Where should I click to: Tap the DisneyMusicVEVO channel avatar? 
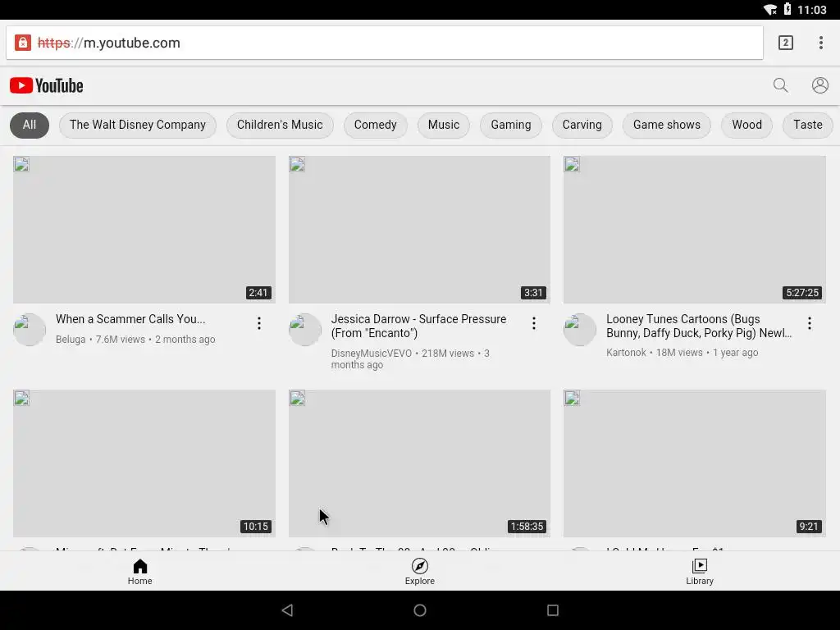(305, 330)
